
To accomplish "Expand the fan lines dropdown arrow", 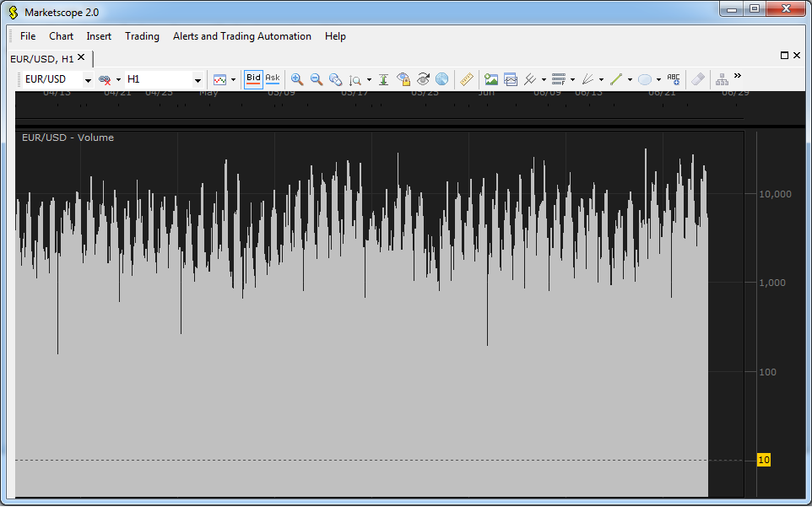I will tap(601, 79).
